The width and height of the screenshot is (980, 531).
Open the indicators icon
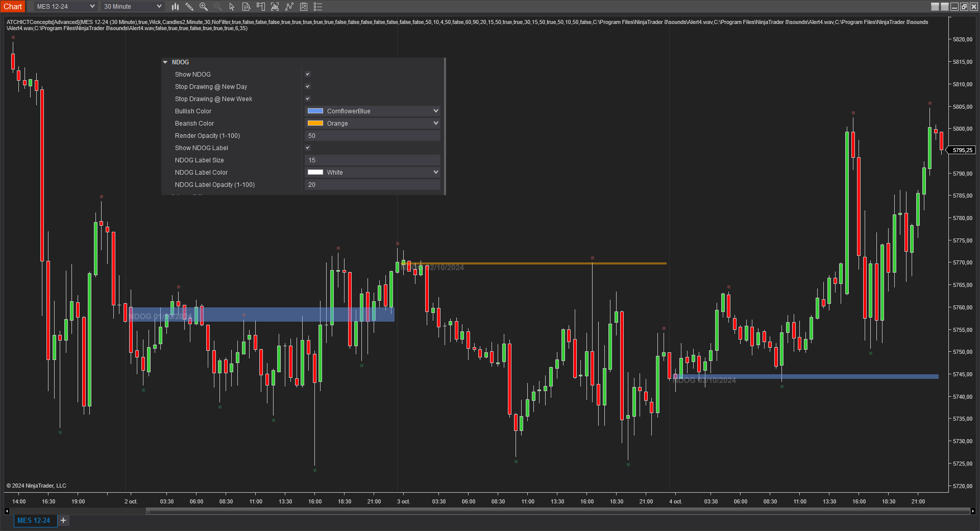[275, 7]
